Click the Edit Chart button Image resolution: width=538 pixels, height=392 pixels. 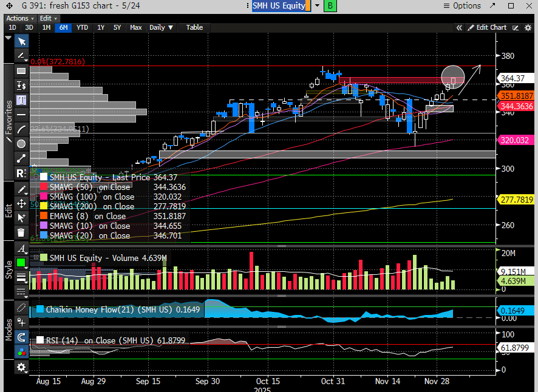tap(488, 28)
